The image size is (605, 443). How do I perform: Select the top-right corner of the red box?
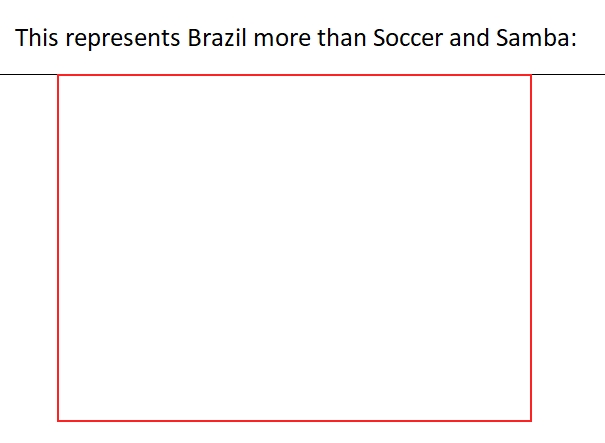531,75
